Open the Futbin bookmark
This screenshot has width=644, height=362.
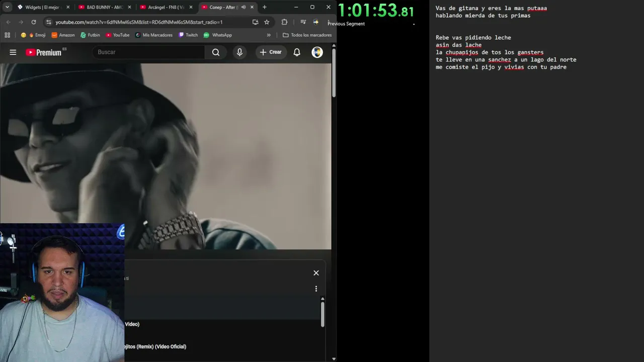point(90,35)
